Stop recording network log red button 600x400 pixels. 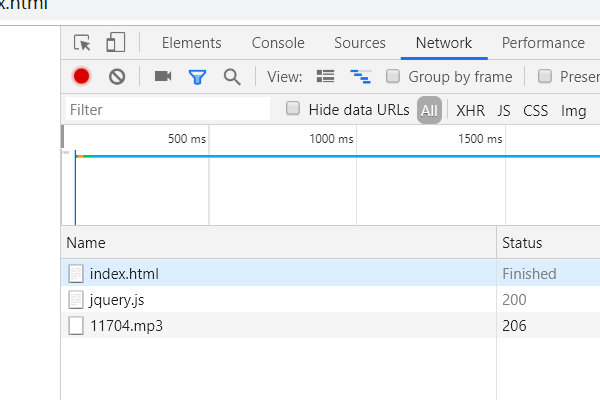82,76
